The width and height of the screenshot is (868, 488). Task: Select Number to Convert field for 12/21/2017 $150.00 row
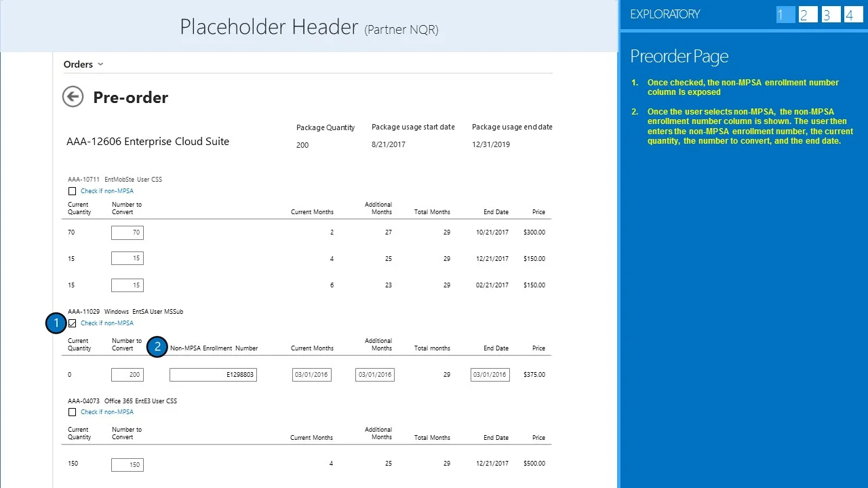pyautogui.click(x=127, y=259)
